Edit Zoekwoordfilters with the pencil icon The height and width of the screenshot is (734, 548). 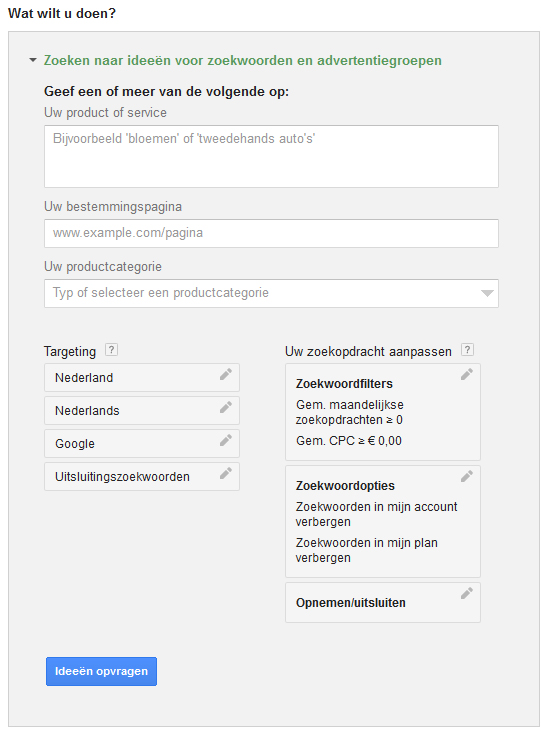click(467, 374)
